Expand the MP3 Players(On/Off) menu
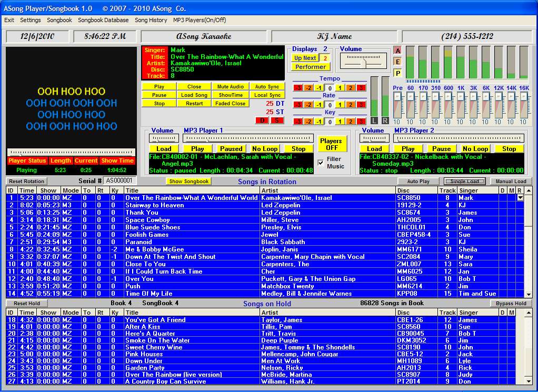 [x=200, y=20]
